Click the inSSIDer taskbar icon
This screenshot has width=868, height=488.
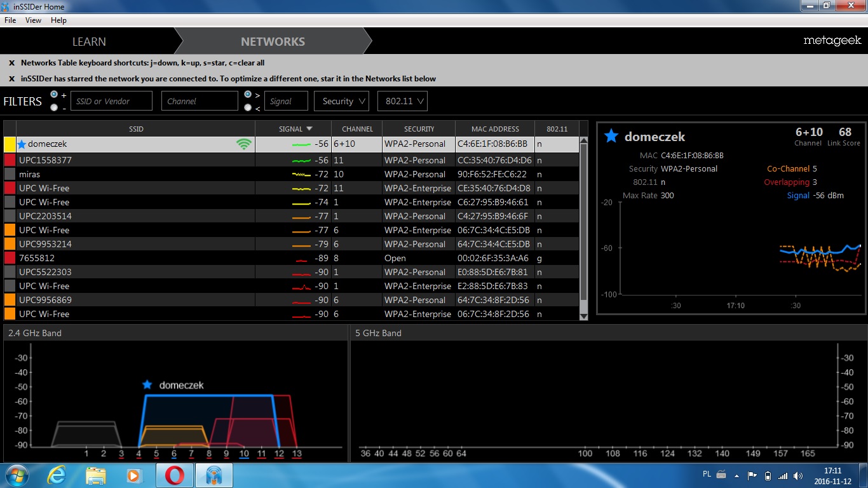pyautogui.click(x=214, y=475)
